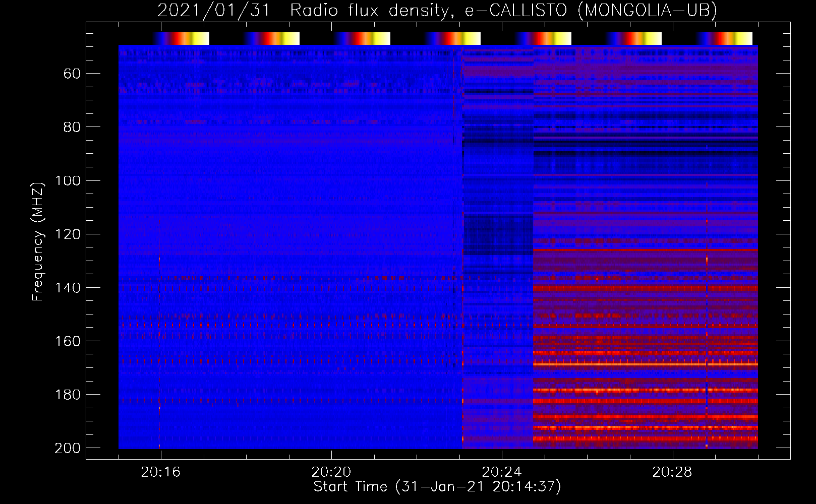Click the "Start Time (31-Jan-21 20:14:37)" axis label
The image size is (816, 504).
point(437,487)
